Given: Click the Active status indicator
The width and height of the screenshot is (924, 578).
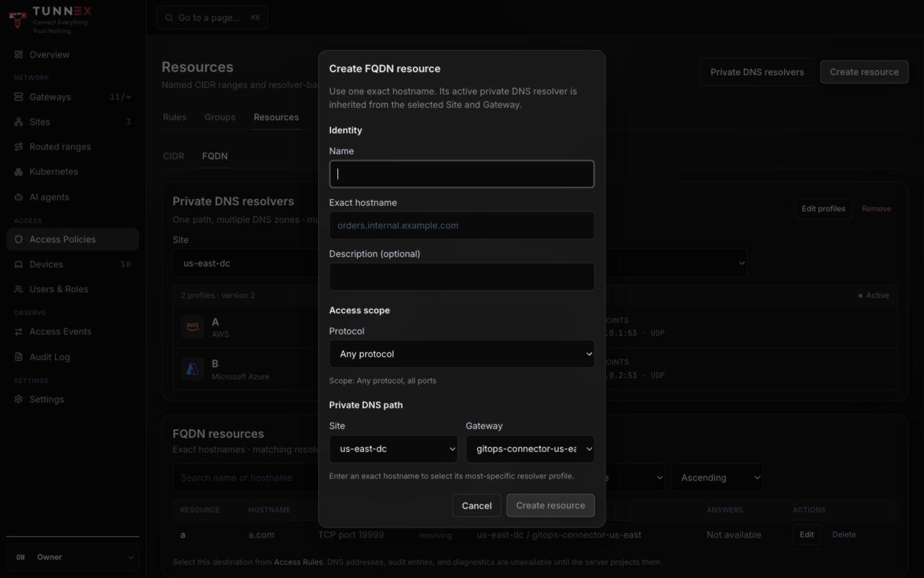Looking at the screenshot, I should pos(873,295).
